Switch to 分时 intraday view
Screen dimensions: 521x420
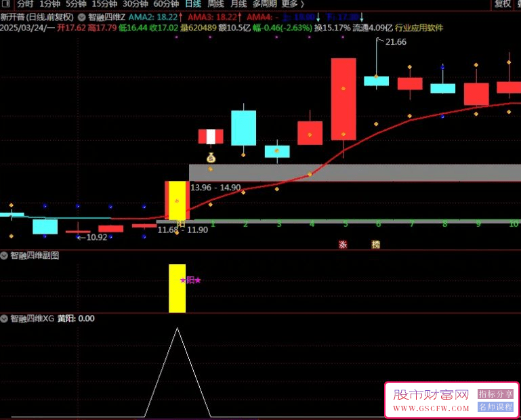(x=25, y=4)
